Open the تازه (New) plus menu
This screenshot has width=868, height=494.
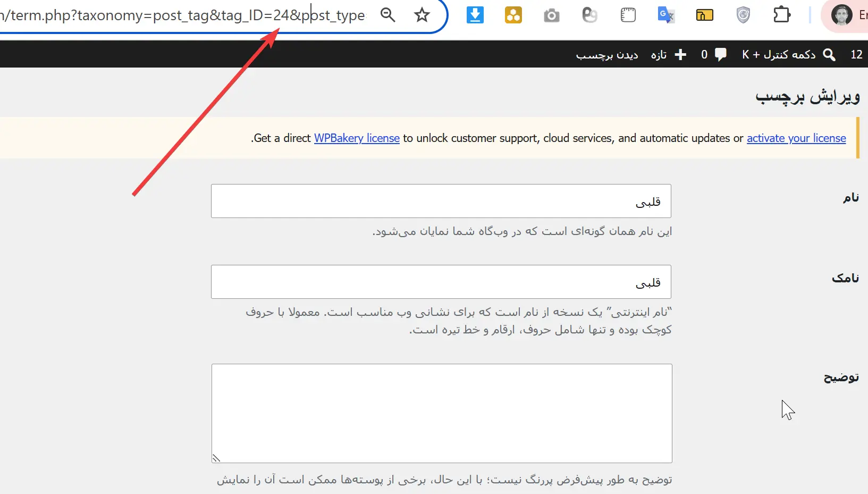point(669,54)
